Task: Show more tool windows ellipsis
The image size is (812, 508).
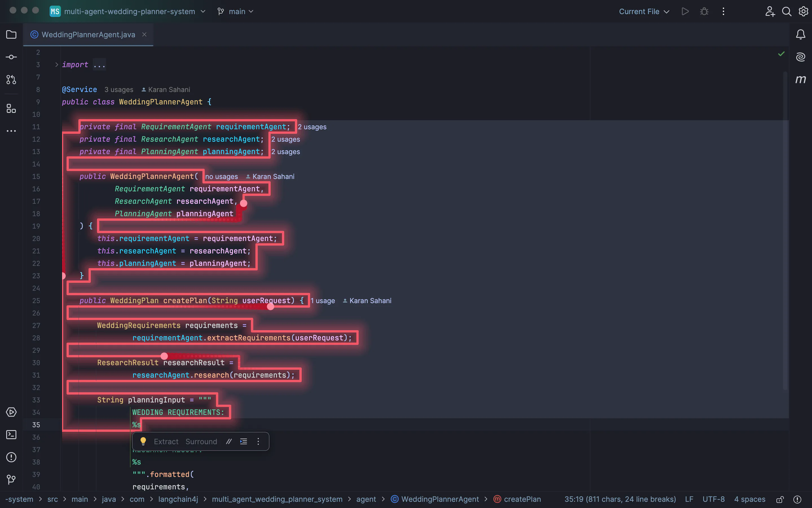Action: [x=11, y=131]
